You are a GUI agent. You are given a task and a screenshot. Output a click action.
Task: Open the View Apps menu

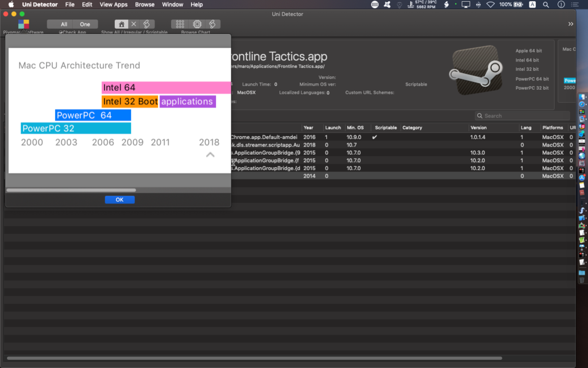pyautogui.click(x=114, y=5)
